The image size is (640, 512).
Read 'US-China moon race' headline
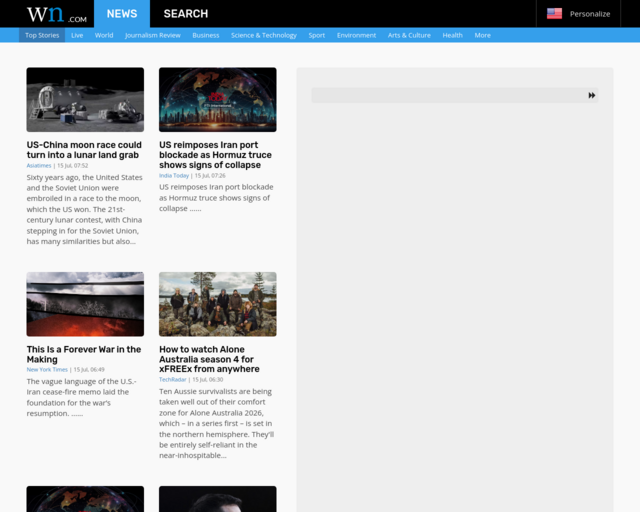click(x=84, y=150)
